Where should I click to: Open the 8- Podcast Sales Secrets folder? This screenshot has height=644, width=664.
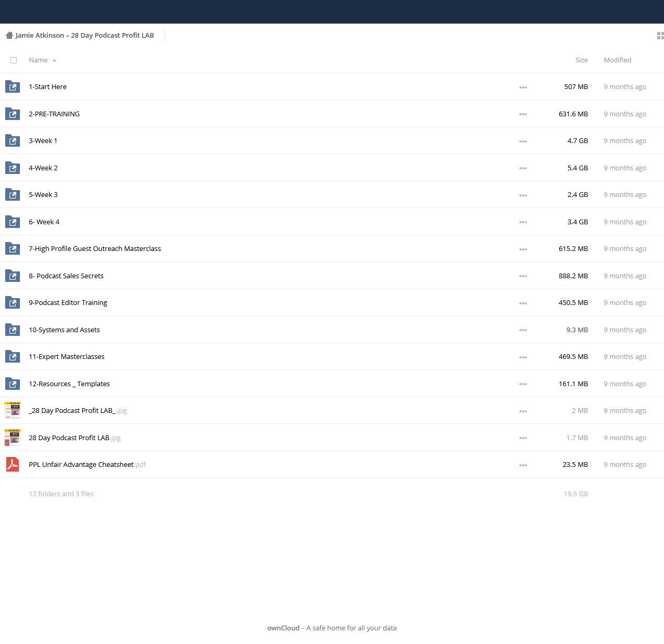pos(66,276)
